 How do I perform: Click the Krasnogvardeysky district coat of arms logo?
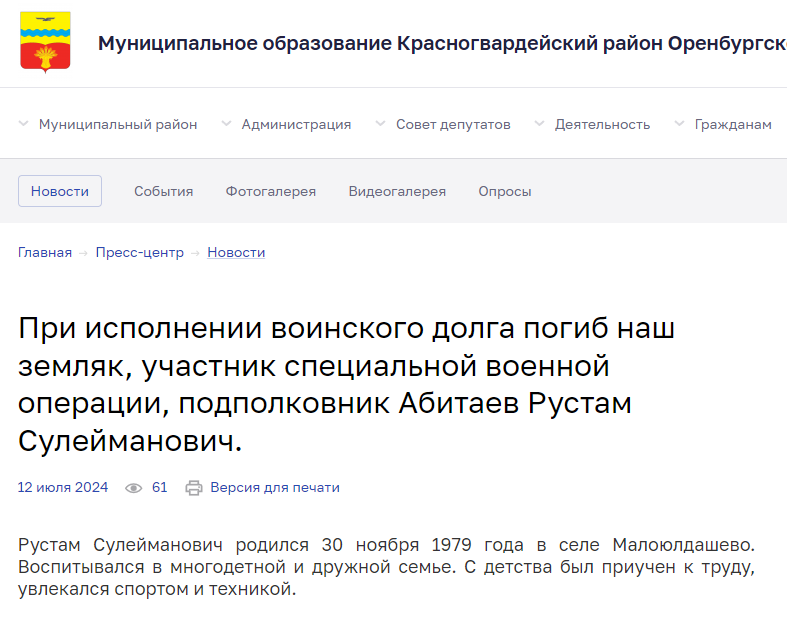45,42
